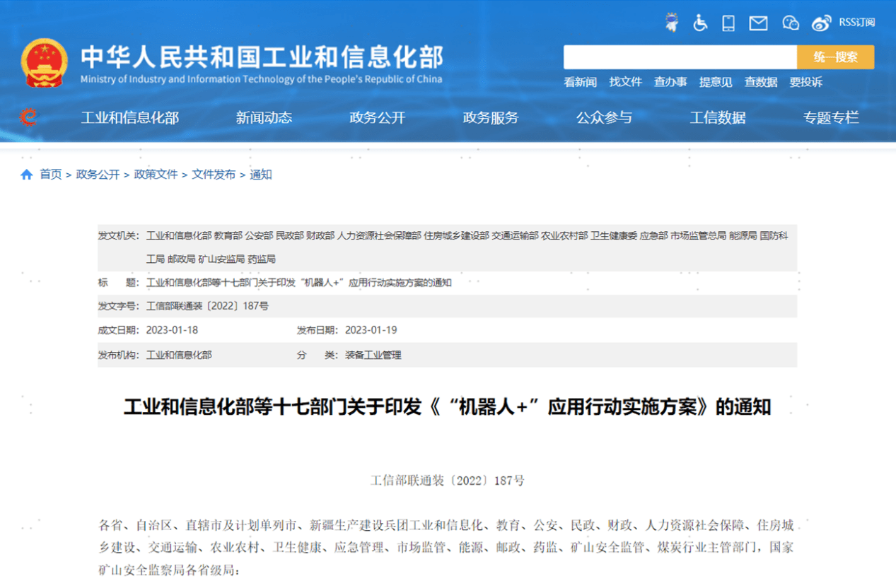
Task: Focus the site search input field
Action: pyautogui.click(x=680, y=57)
